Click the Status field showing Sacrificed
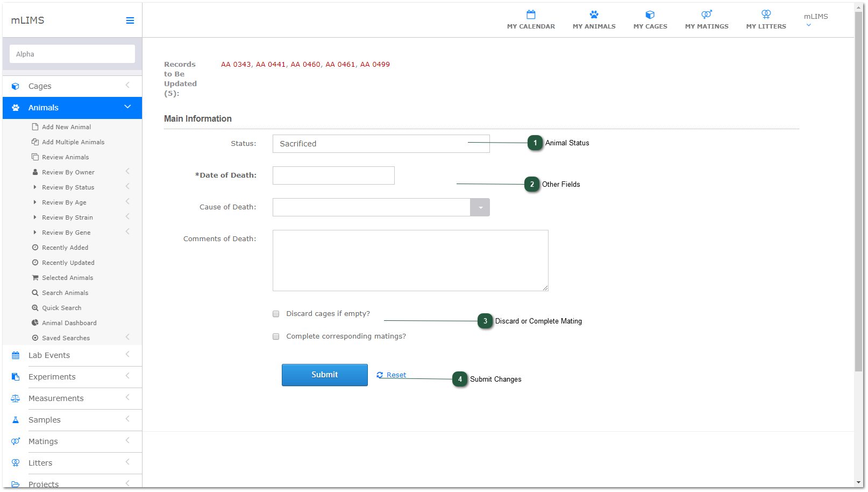Viewport: 868px width, 492px height. pos(381,144)
